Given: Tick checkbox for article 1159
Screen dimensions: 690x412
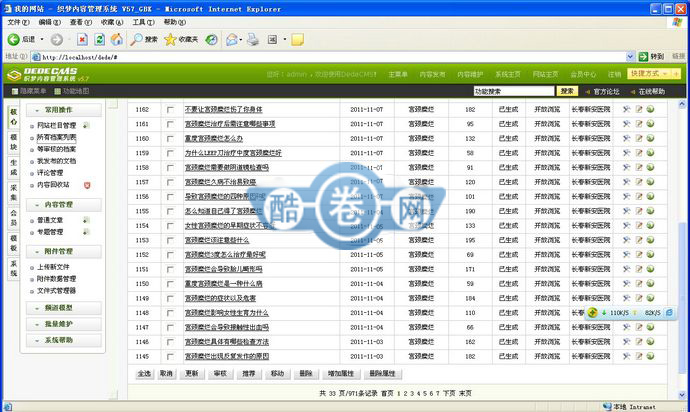Looking at the screenshot, I should (170, 153).
